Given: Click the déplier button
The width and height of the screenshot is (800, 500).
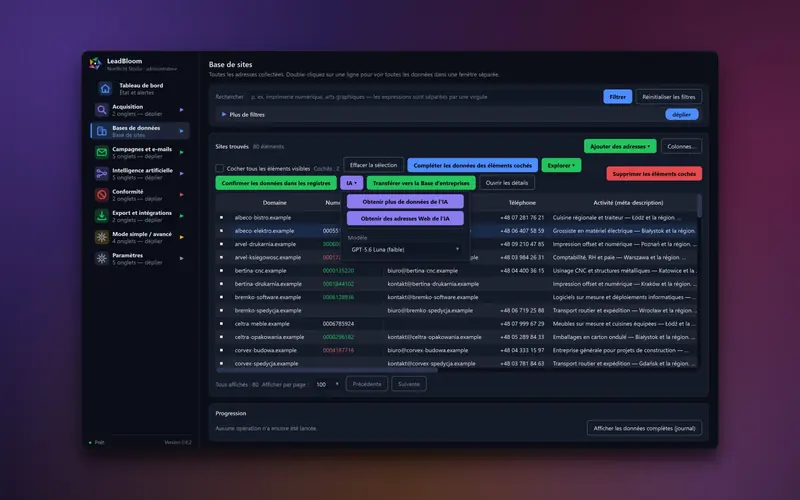Looking at the screenshot, I should (x=682, y=114).
